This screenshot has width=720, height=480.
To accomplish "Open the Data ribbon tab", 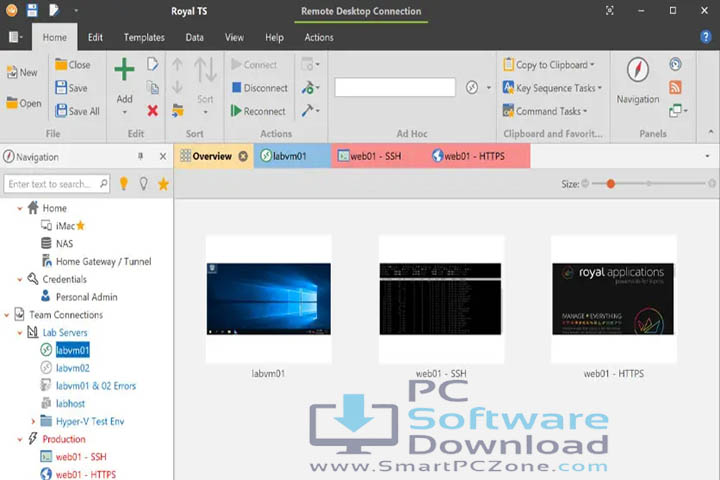I will coord(194,37).
